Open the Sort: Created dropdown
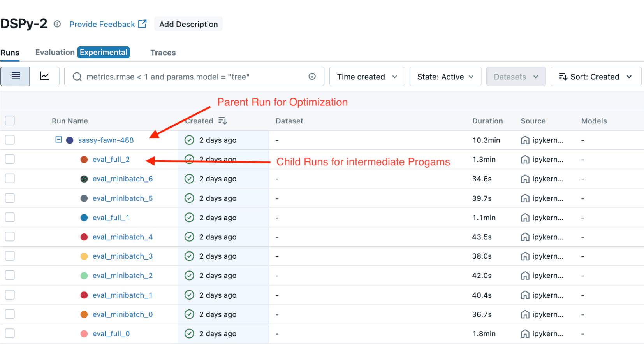The height and width of the screenshot is (344, 644). click(596, 77)
